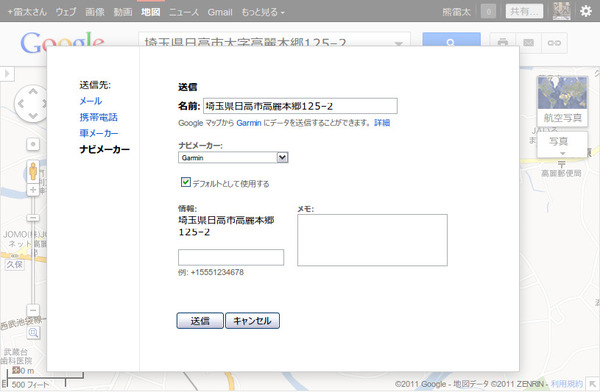The image size is (600, 392).
Task: Click the print icon
Action: pos(503,42)
